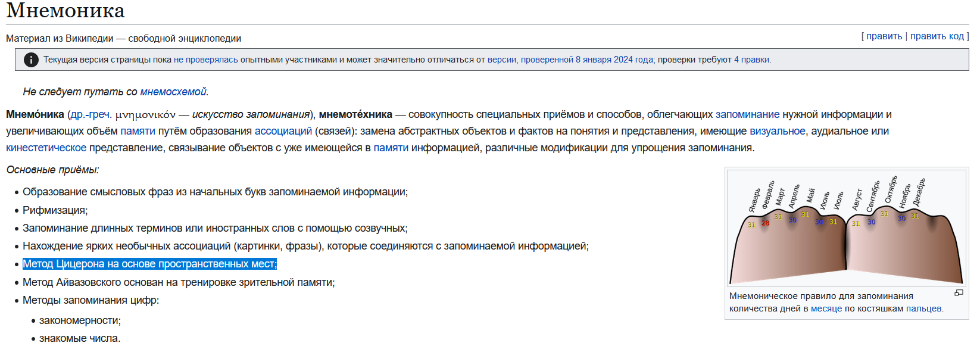Click the 'Мнемоника' page heading

(65, 11)
